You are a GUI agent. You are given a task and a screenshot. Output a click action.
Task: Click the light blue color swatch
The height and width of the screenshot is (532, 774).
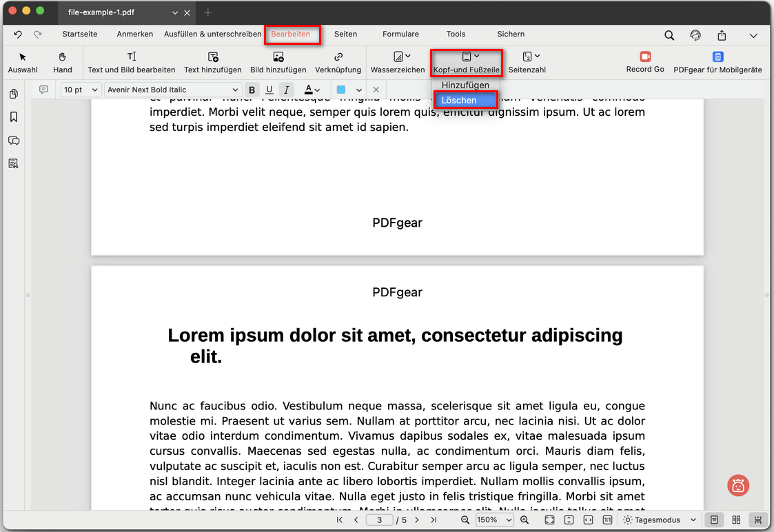pos(340,90)
